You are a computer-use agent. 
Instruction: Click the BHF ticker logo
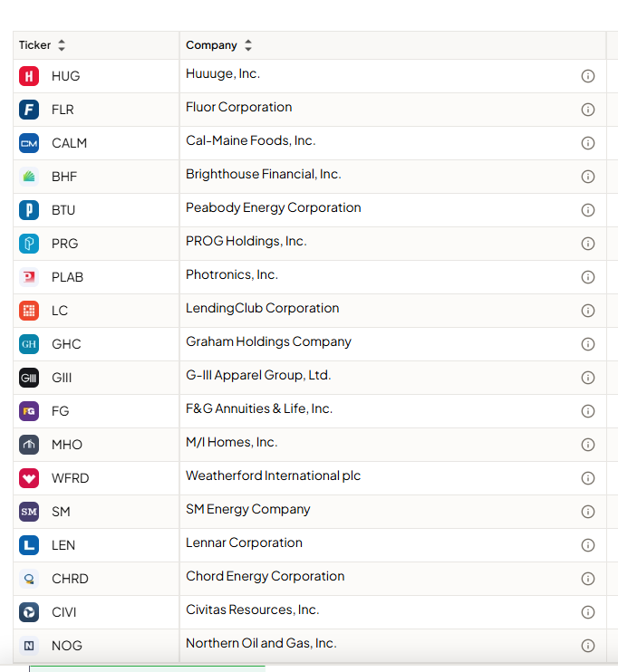[29, 177]
